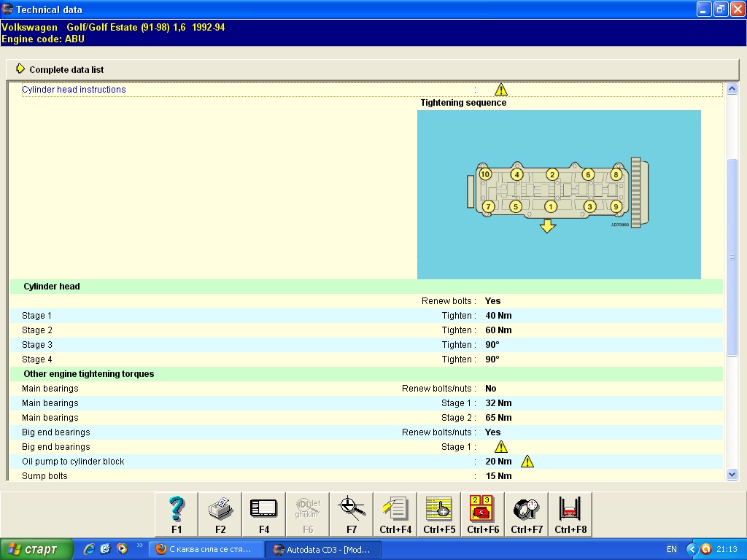
Task: Click the F4 screen view icon
Action: tap(264, 514)
